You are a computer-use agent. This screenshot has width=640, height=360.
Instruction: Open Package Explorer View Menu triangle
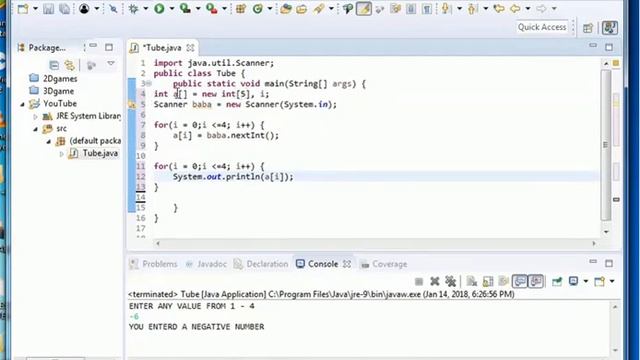tap(111, 64)
